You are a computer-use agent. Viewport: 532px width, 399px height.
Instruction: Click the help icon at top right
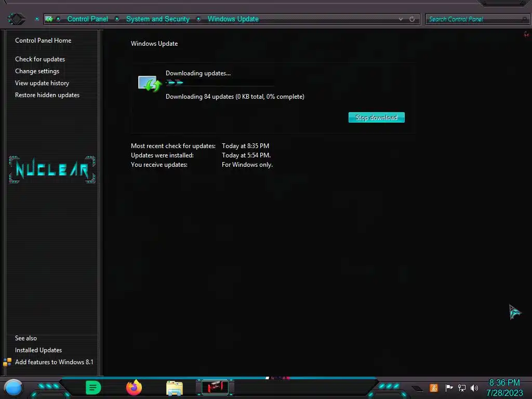coord(526,34)
